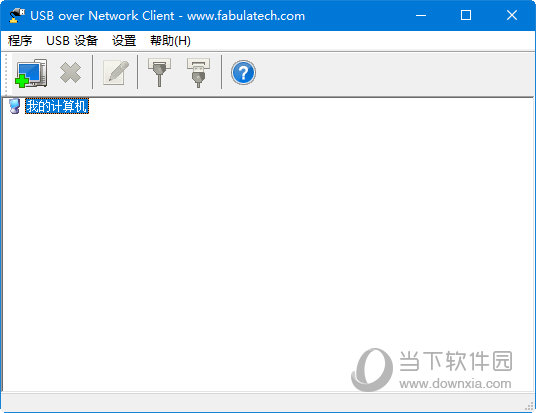Screen dimensions: 536x413
Task: Click the connect USB device plug icon
Action: 159,72
